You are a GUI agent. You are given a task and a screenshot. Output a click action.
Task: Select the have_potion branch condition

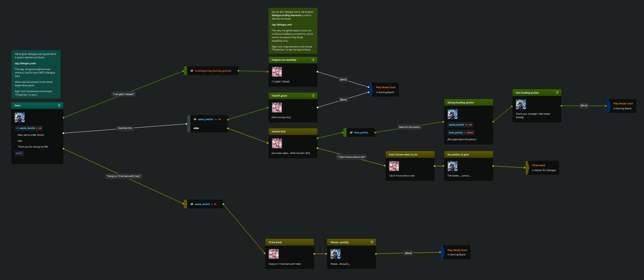361,132
